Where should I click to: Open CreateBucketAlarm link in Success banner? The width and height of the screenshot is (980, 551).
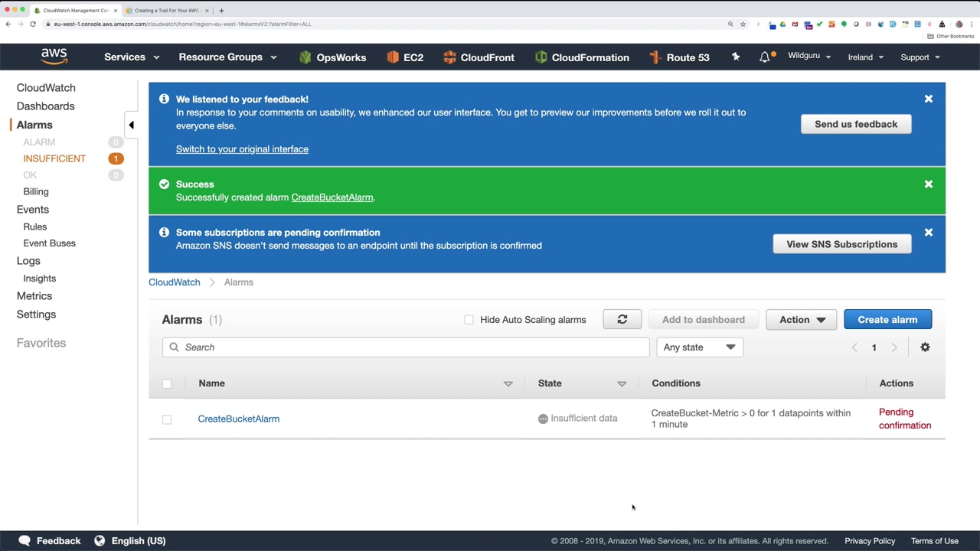pyautogui.click(x=332, y=197)
